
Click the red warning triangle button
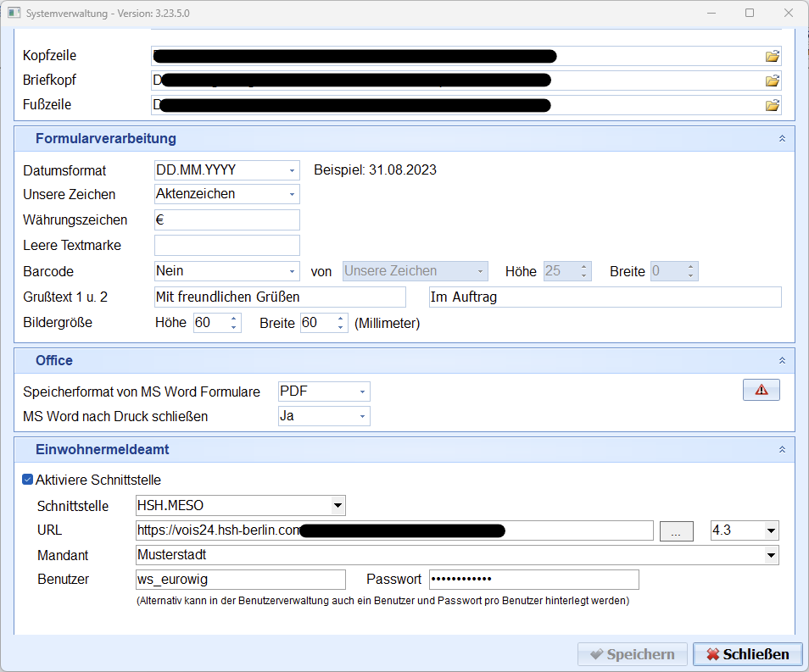point(761,390)
